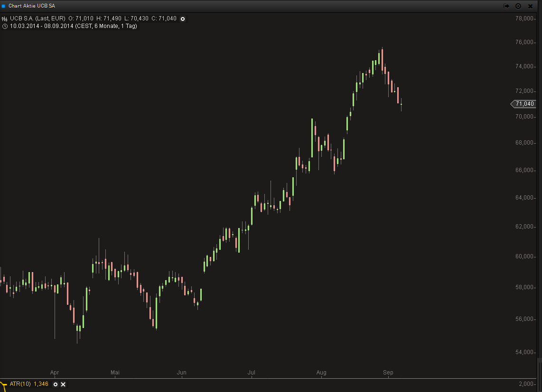542x392 pixels.
Task: Click the Jul label on time axis
Action: 252,373
